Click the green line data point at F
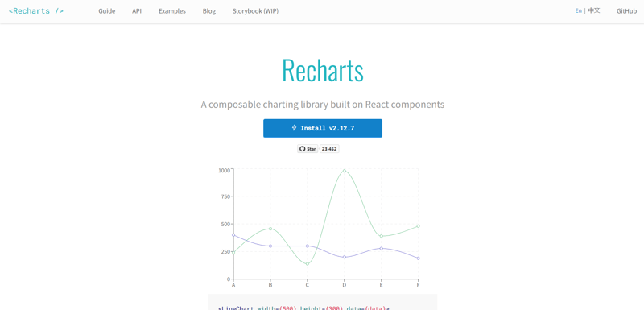Image resolution: width=644 pixels, height=310 pixels. pyautogui.click(x=418, y=226)
